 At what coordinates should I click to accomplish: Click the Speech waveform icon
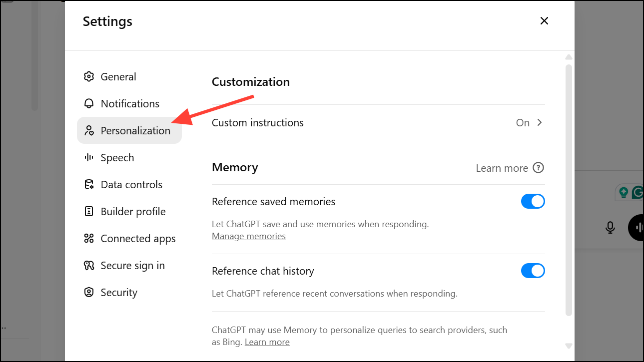[89, 158]
